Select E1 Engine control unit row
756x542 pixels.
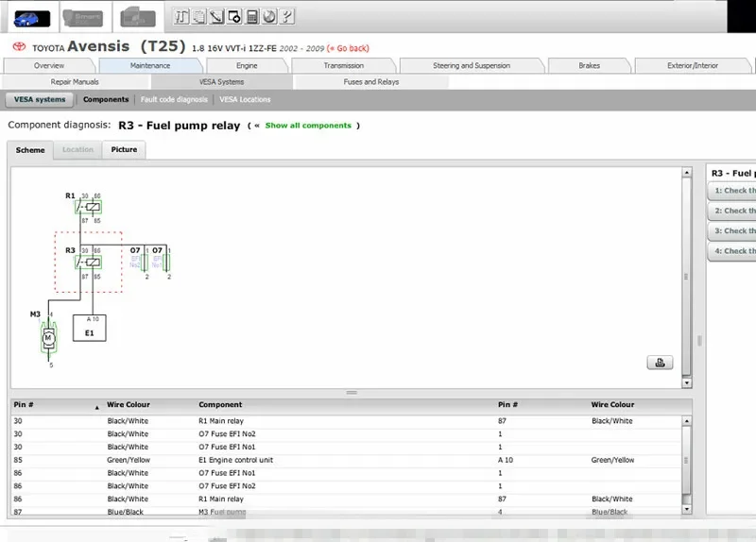click(x=346, y=460)
